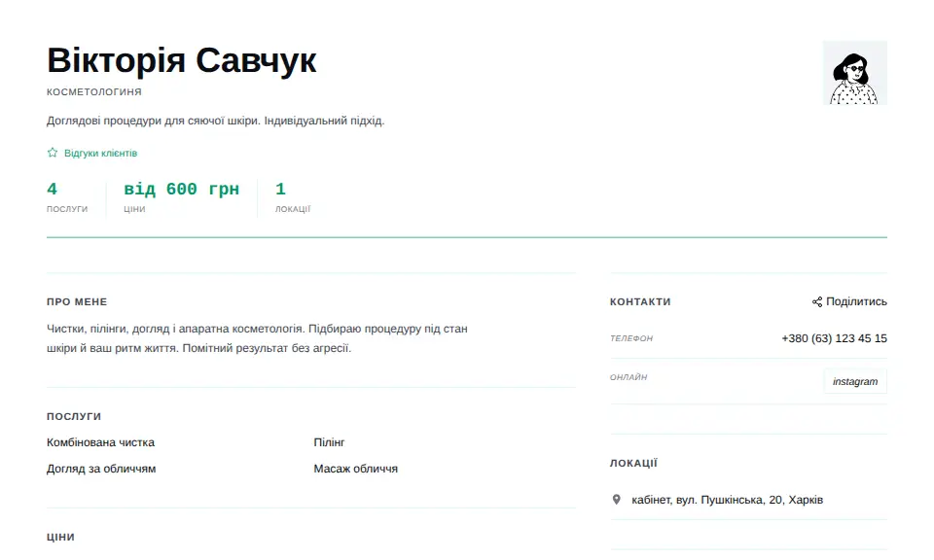The width and height of the screenshot is (934, 560).
Task: Click the ОНЛАЙН label
Action: tap(629, 377)
